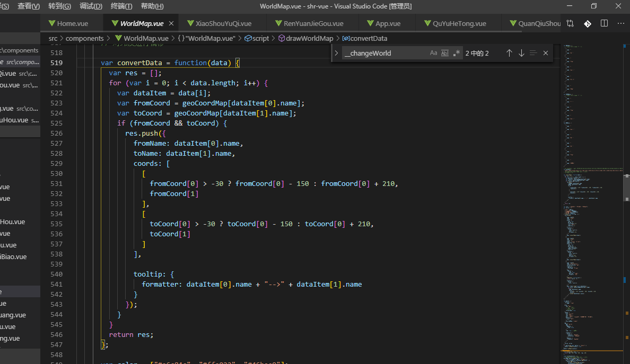Click the Vue icon on App.vue tab
The height and width of the screenshot is (364, 630).
coord(370,23)
